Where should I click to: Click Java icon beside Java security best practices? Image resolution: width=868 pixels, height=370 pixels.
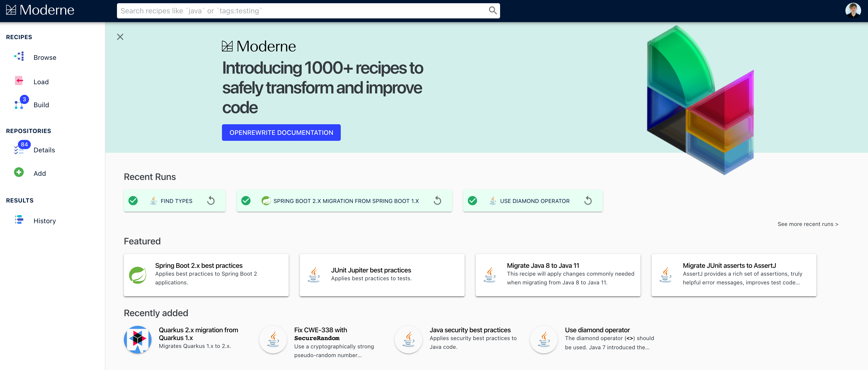pyautogui.click(x=408, y=339)
